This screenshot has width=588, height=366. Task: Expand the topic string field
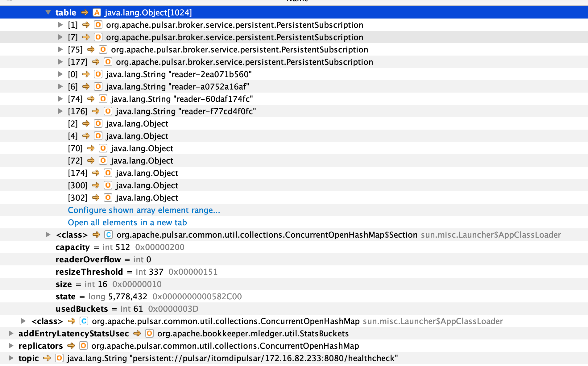pyautogui.click(x=11, y=358)
